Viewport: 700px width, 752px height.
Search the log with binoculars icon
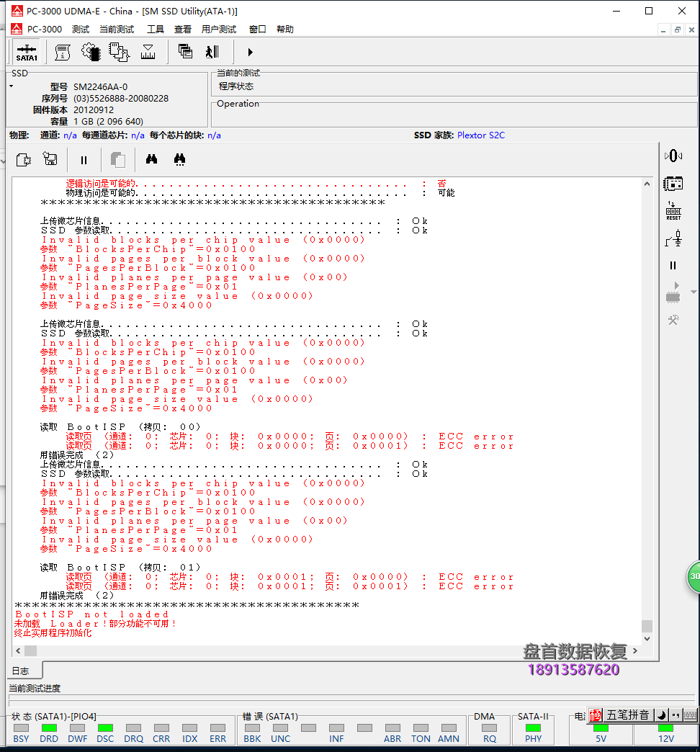pos(151,158)
